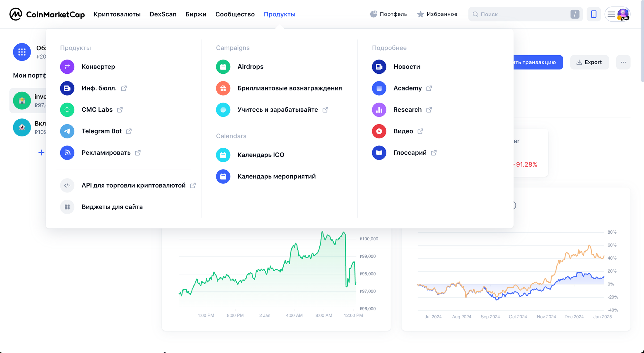Click the Telegram Bot paper-plane icon

pos(67,131)
